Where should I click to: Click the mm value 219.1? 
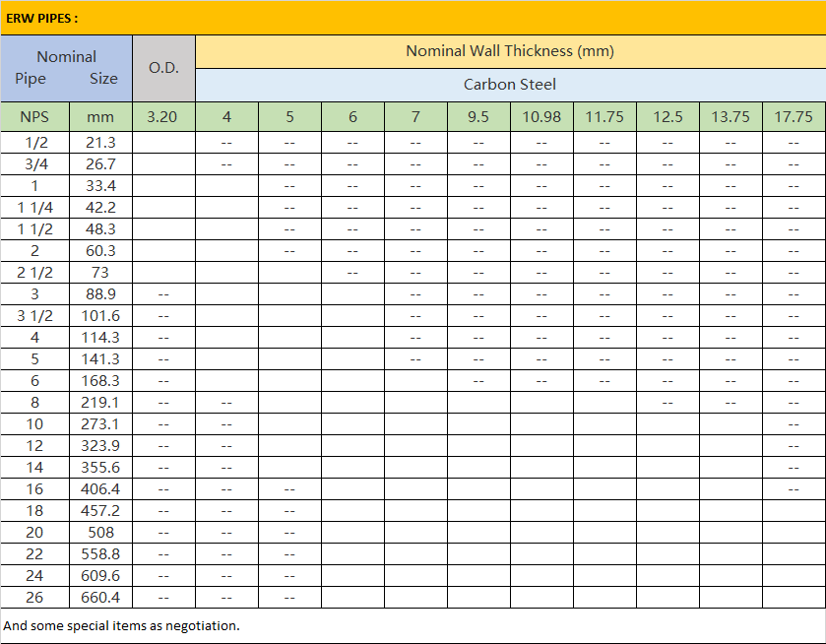click(100, 402)
